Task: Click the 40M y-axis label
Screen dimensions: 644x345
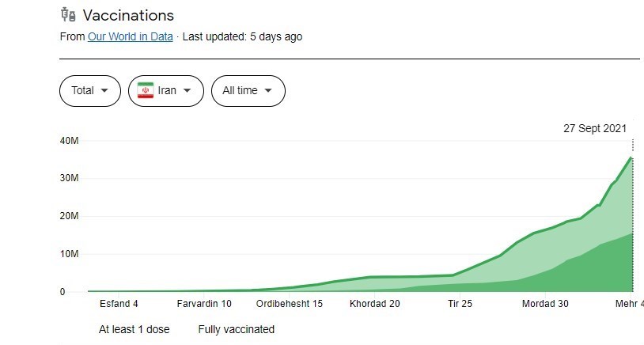Action: pyautogui.click(x=68, y=141)
